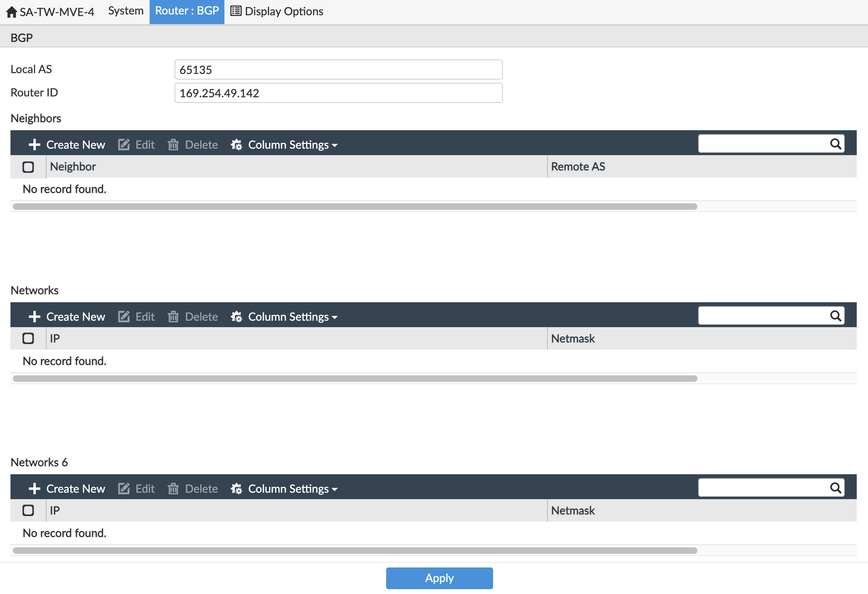The width and height of the screenshot is (868, 594).
Task: Click the Delete trash icon in Networks toolbar
Action: click(x=173, y=317)
